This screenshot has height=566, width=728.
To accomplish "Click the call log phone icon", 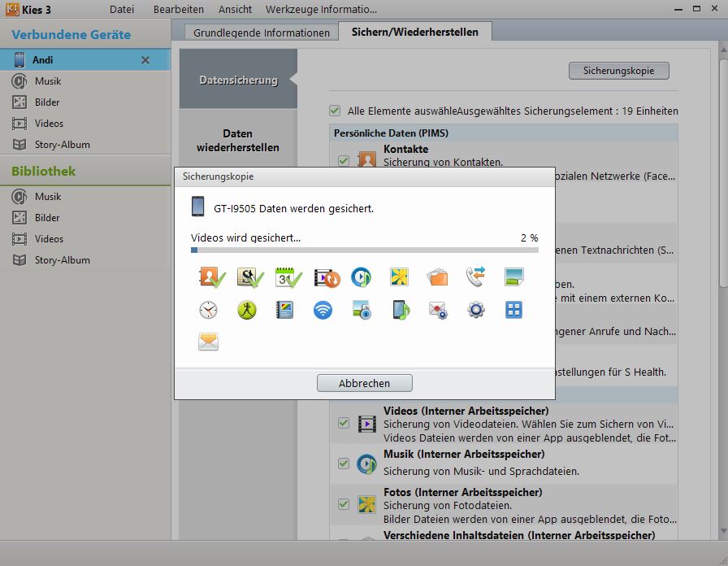I will (x=475, y=276).
